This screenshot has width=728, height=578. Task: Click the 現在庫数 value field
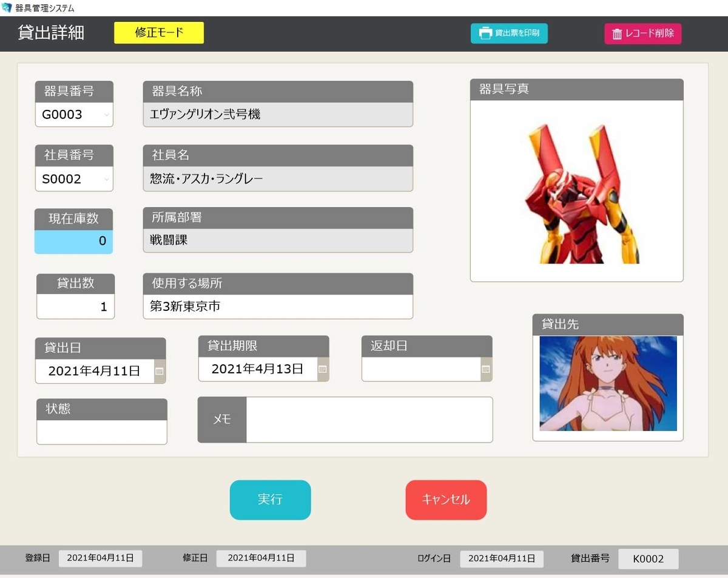73,242
